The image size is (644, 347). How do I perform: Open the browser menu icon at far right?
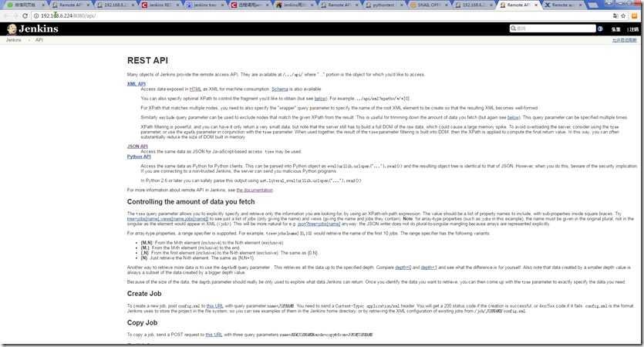click(634, 15)
